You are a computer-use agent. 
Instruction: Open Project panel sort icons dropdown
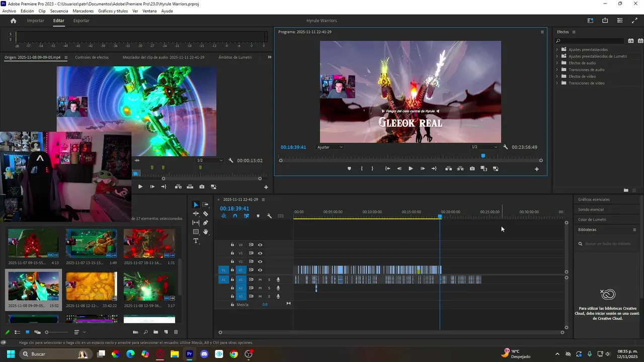point(78,332)
